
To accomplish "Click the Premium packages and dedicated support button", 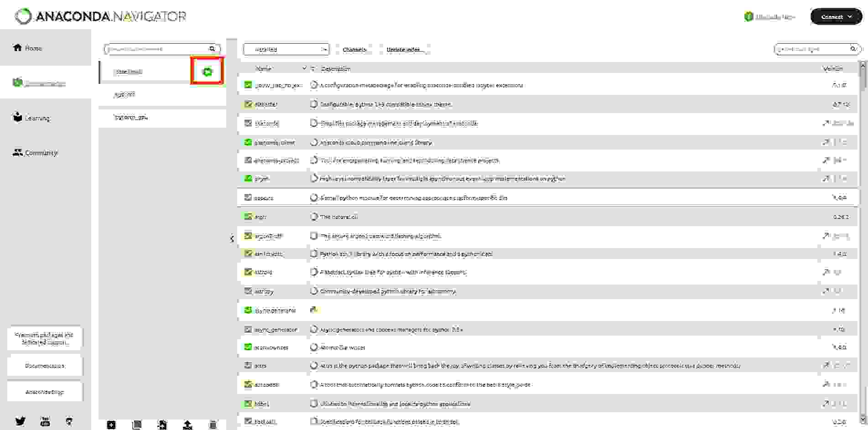I will click(45, 338).
